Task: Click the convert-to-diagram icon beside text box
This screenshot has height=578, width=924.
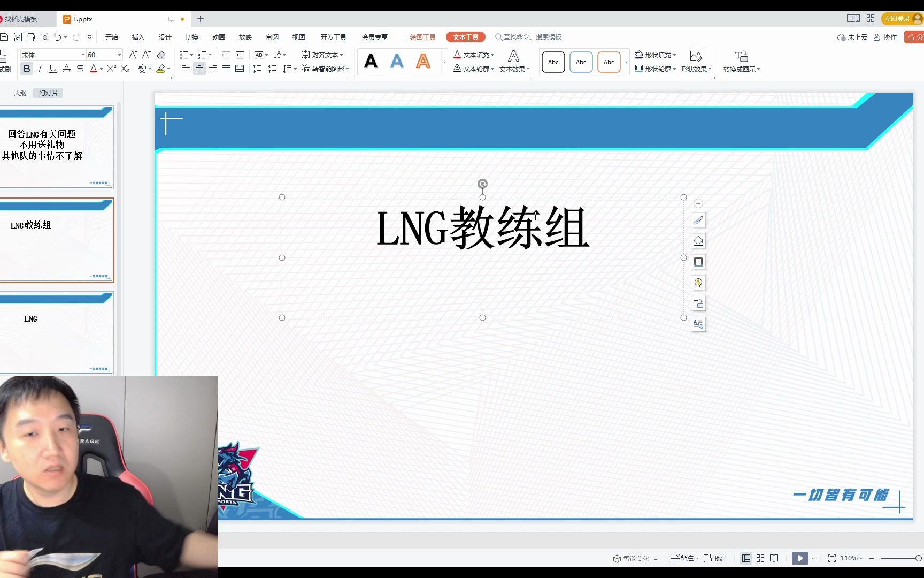Action: 698,303
